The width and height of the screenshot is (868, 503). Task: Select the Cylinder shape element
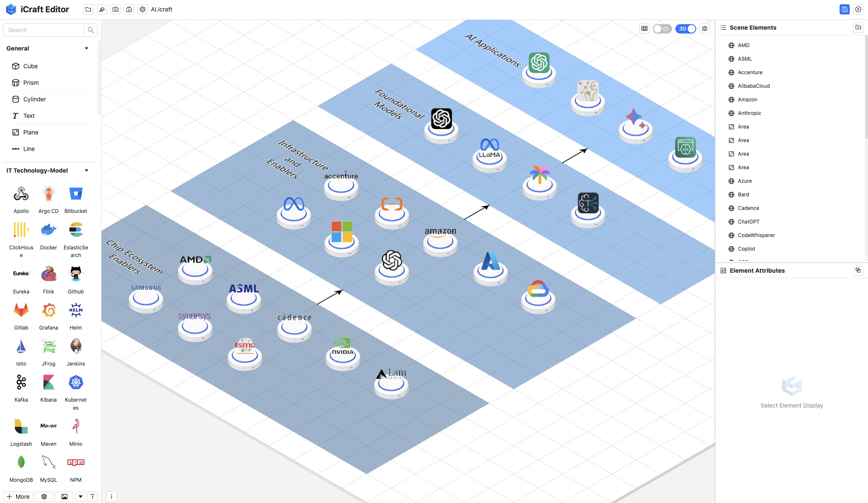pyautogui.click(x=34, y=99)
